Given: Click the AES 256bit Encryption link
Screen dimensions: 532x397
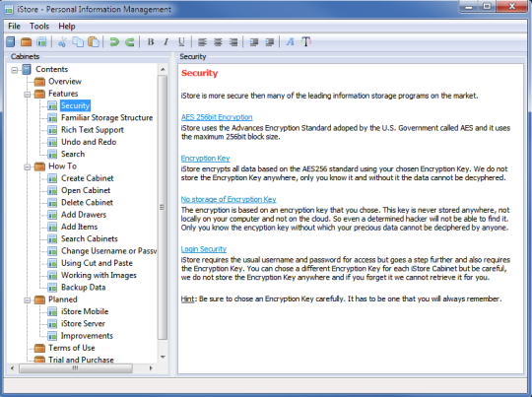Looking at the screenshot, I should pyautogui.click(x=217, y=117).
